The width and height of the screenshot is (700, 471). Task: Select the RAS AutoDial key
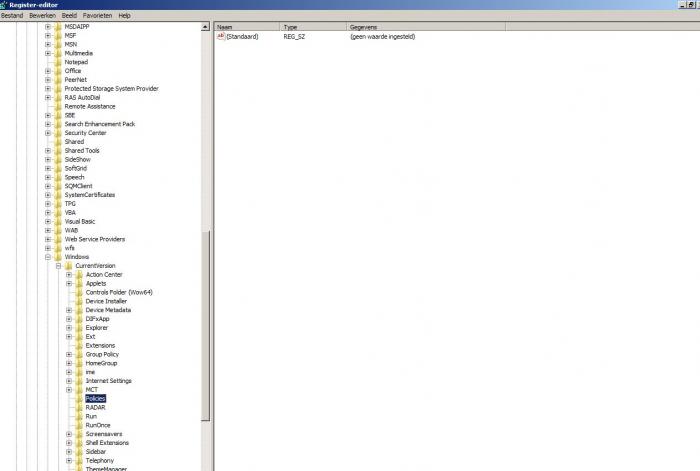[x=82, y=97]
